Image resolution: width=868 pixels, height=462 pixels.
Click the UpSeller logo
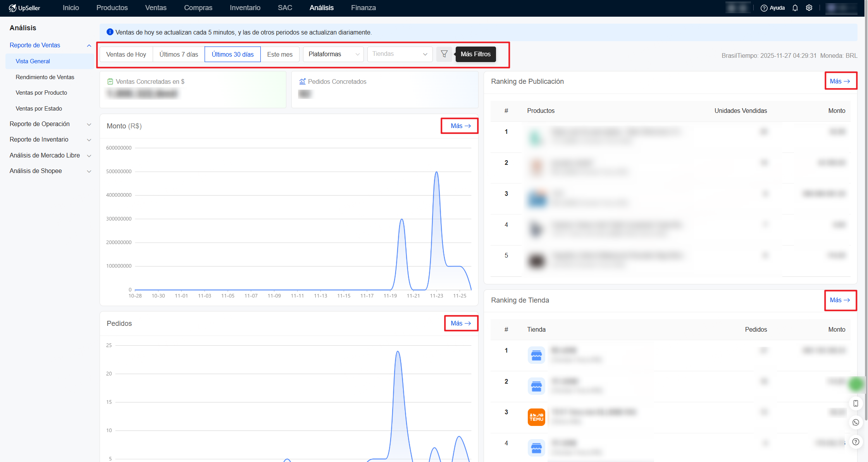point(24,8)
